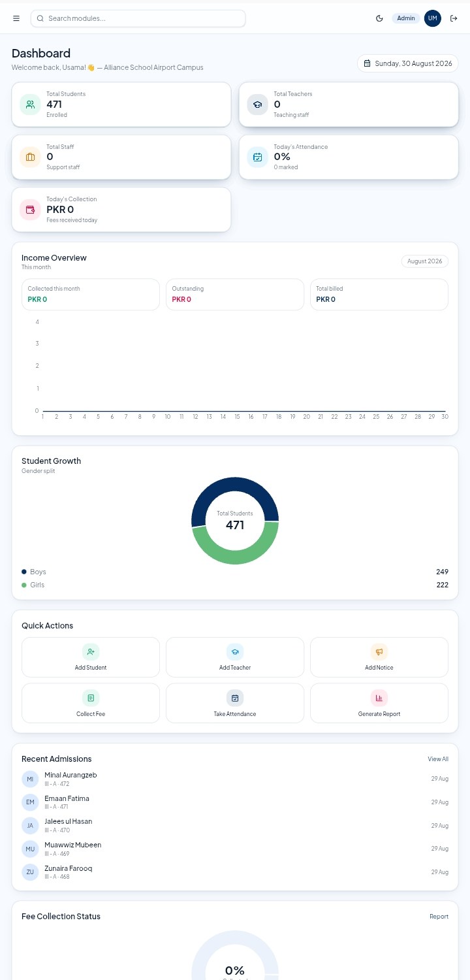
Task: Open the Total Students card icon
Action: point(30,105)
